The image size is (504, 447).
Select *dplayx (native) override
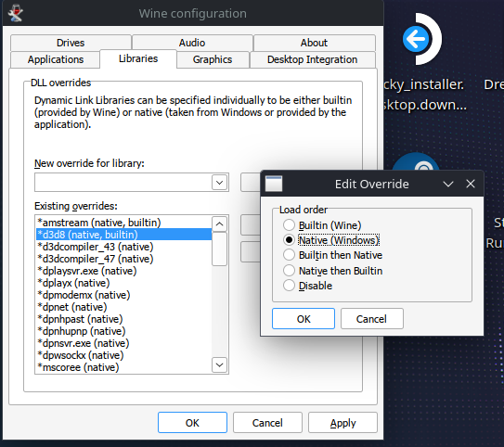pyautogui.click(x=123, y=283)
